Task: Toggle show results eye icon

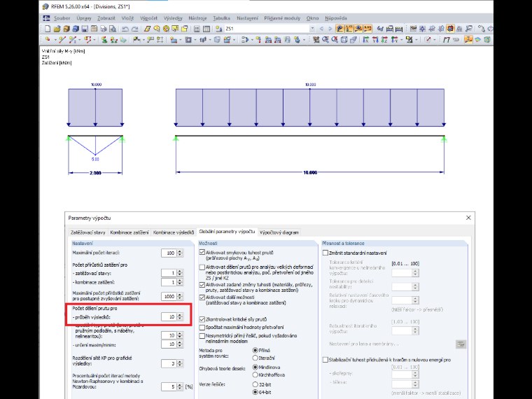Action: [x=358, y=29]
